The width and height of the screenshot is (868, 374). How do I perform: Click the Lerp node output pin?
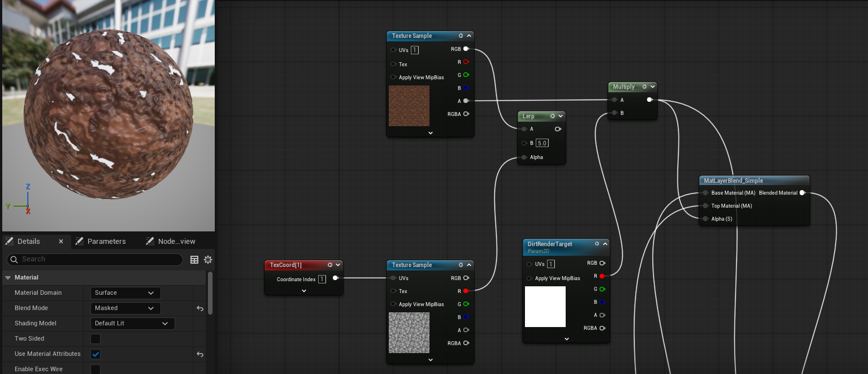(x=558, y=129)
